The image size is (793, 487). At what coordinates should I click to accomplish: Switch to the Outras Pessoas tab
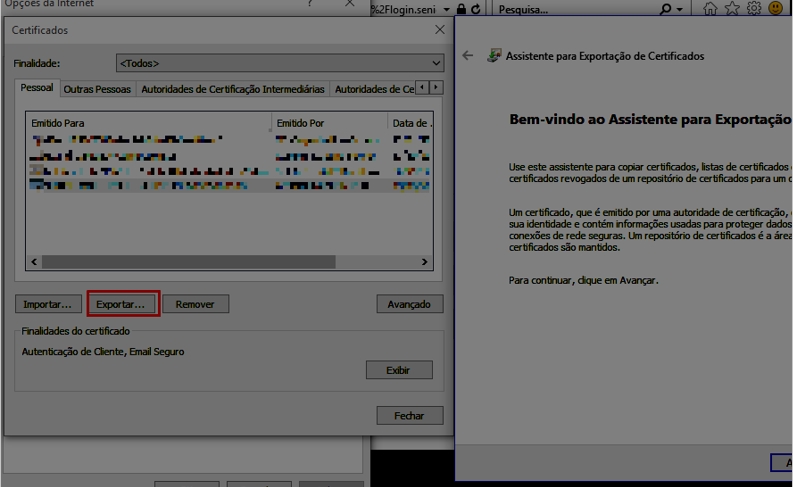tap(97, 90)
